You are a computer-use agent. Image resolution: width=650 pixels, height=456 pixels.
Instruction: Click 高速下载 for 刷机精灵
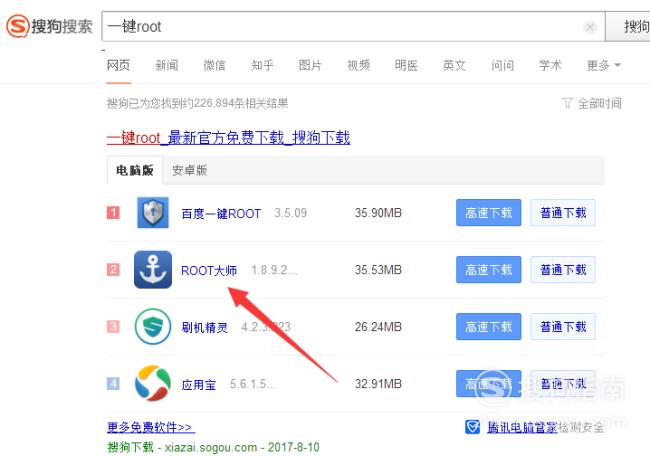click(488, 327)
